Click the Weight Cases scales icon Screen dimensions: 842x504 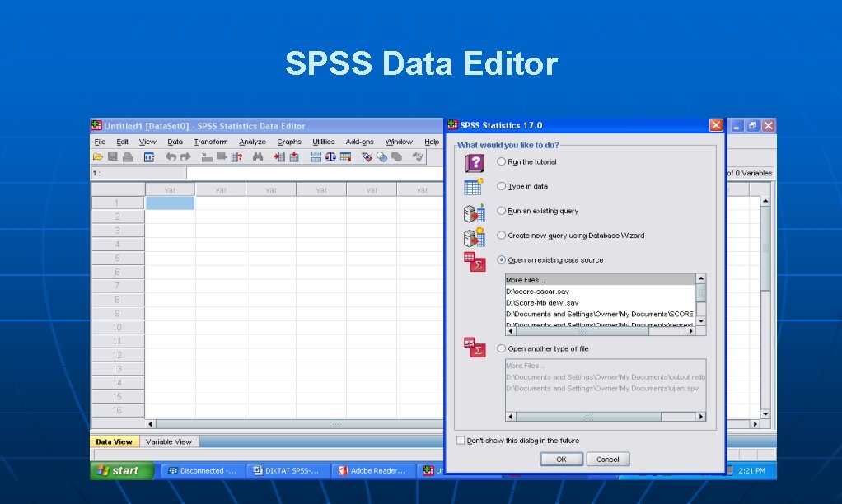coord(330,156)
